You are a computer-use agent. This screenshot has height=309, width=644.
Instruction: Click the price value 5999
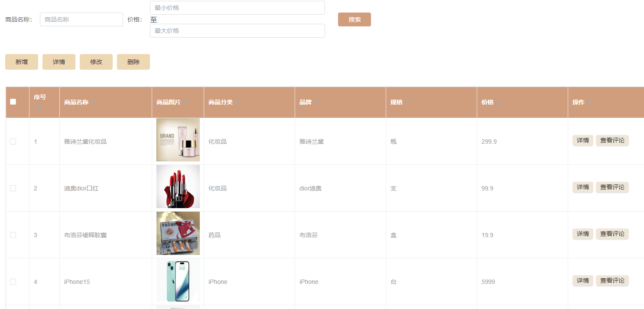[x=488, y=282]
